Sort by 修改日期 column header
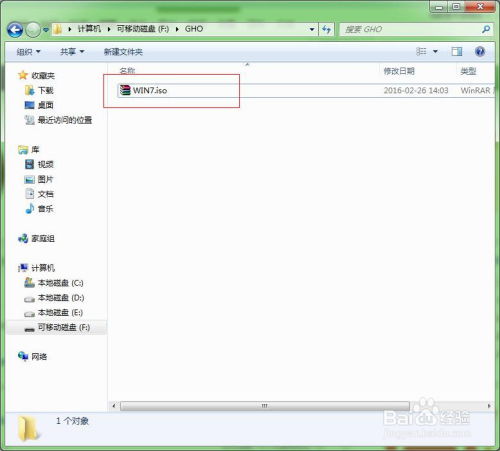 click(x=399, y=71)
